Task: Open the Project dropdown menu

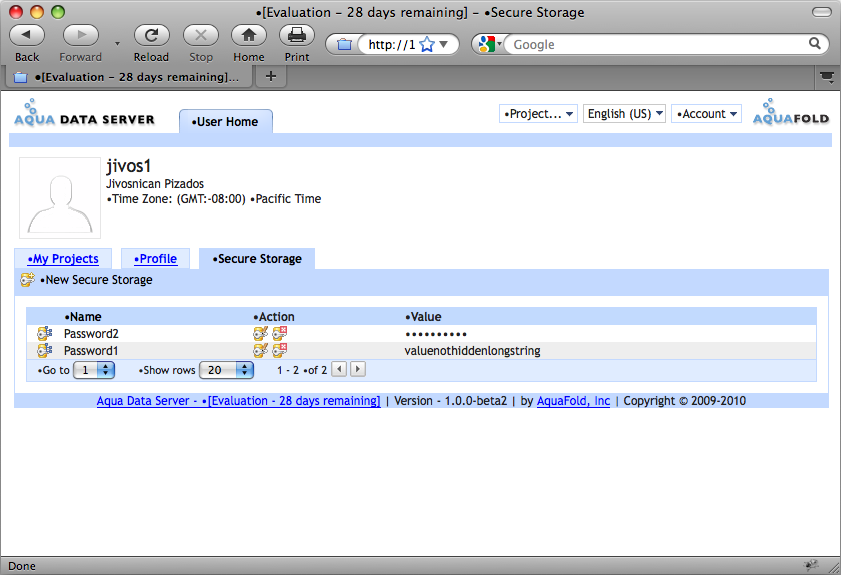Action: pyautogui.click(x=538, y=114)
